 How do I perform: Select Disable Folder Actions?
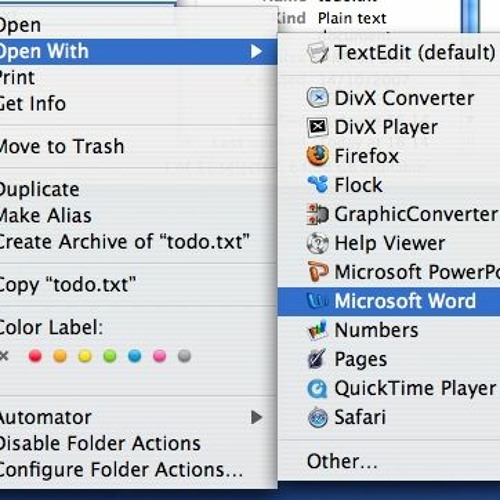[138, 444]
